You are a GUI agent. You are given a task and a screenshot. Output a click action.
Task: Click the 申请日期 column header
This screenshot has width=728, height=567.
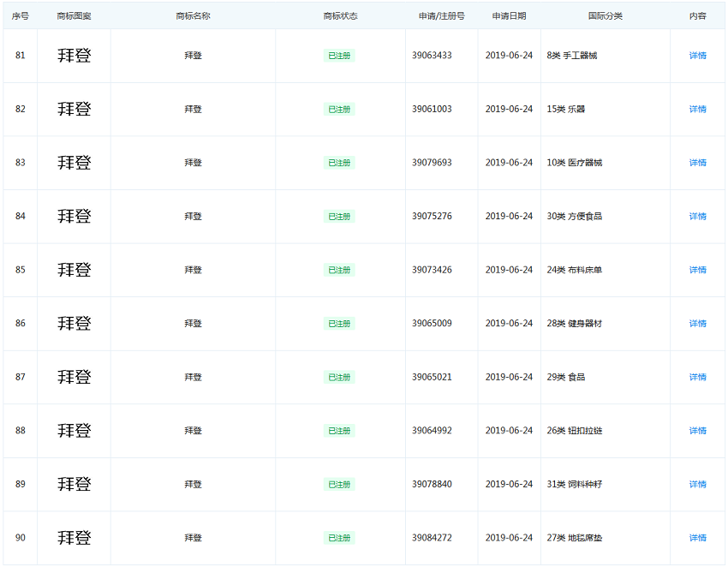[509, 16]
